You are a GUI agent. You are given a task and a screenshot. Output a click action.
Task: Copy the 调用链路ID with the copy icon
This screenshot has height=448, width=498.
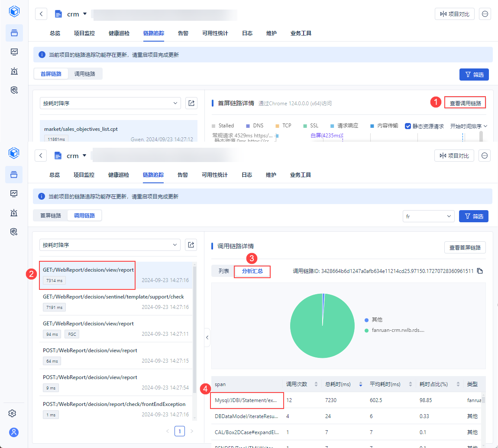479,271
